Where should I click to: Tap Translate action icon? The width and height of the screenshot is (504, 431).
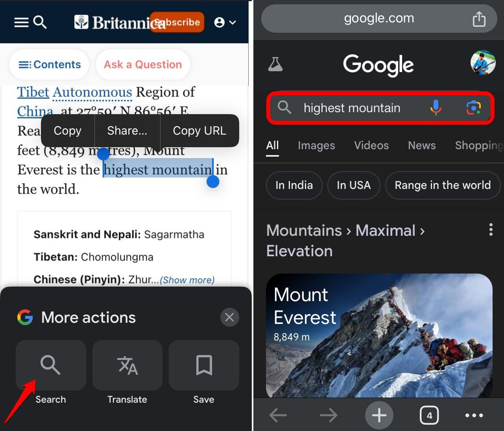127,365
